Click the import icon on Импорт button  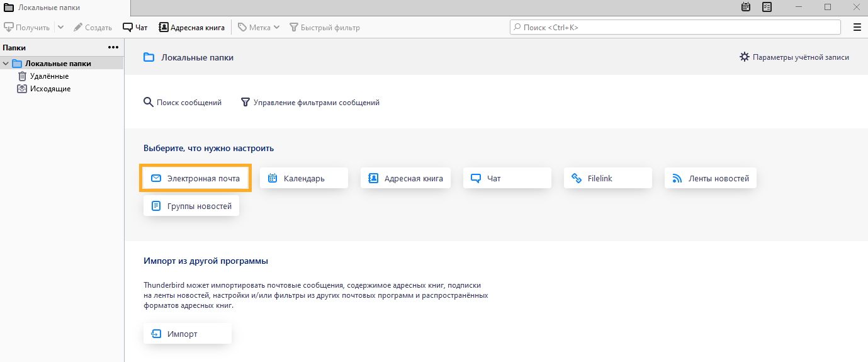[x=156, y=334]
